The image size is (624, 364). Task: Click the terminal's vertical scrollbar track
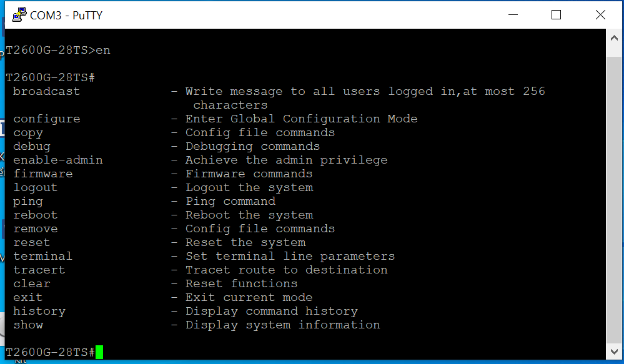click(x=614, y=187)
